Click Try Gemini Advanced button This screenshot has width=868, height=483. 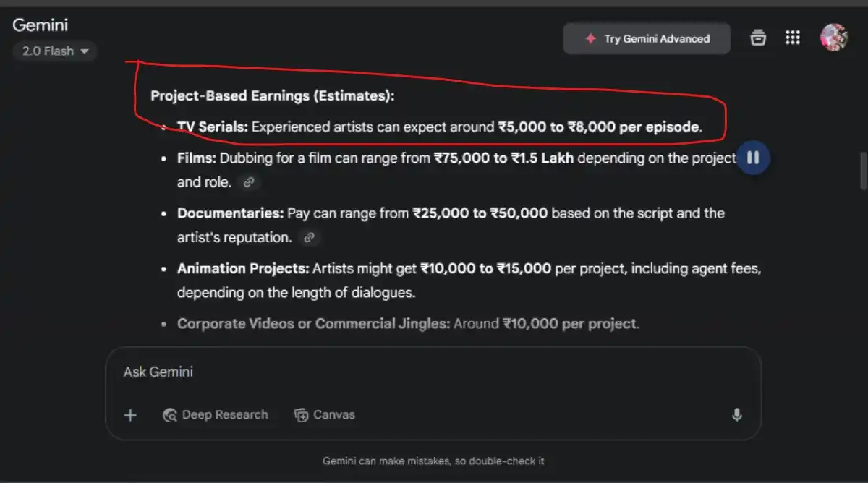[x=647, y=39]
